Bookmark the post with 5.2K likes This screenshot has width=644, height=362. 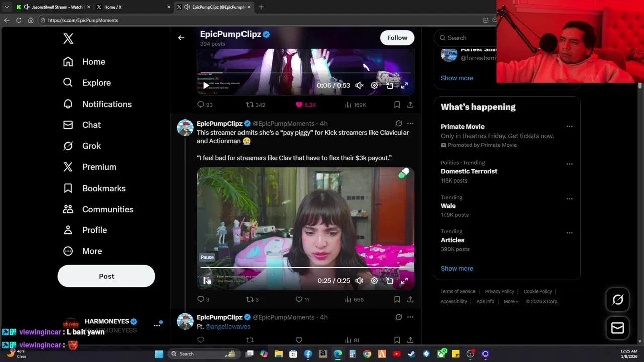click(x=397, y=105)
